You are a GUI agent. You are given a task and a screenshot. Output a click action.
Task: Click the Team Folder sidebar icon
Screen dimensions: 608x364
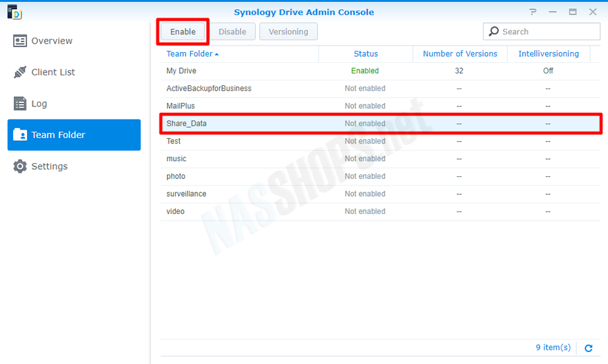coord(20,135)
